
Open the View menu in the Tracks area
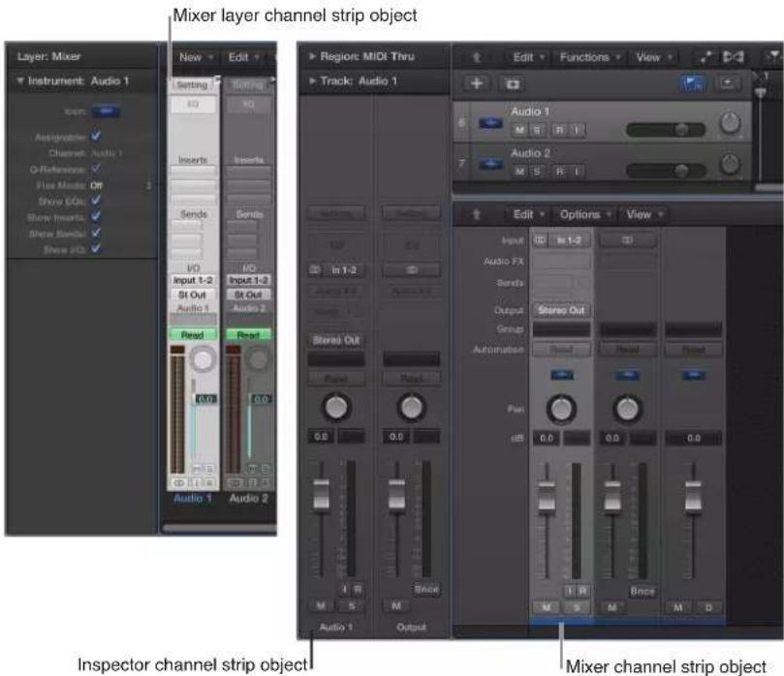click(x=652, y=57)
